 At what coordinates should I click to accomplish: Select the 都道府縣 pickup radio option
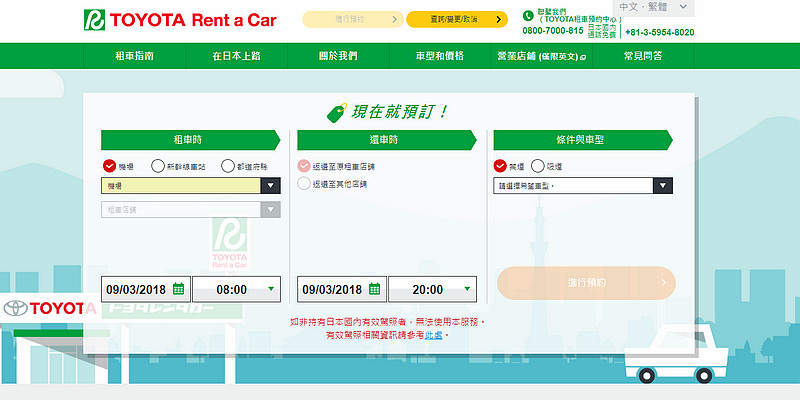[229, 166]
